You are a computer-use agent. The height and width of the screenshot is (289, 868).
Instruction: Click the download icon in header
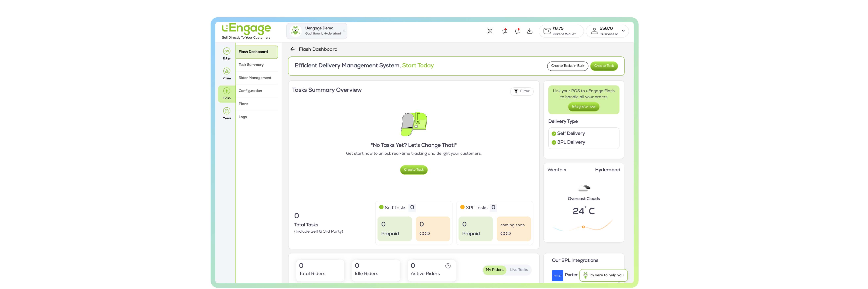530,31
